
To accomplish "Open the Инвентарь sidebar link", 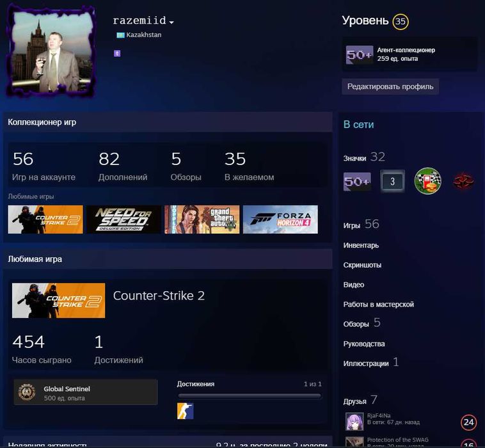I will click(361, 245).
